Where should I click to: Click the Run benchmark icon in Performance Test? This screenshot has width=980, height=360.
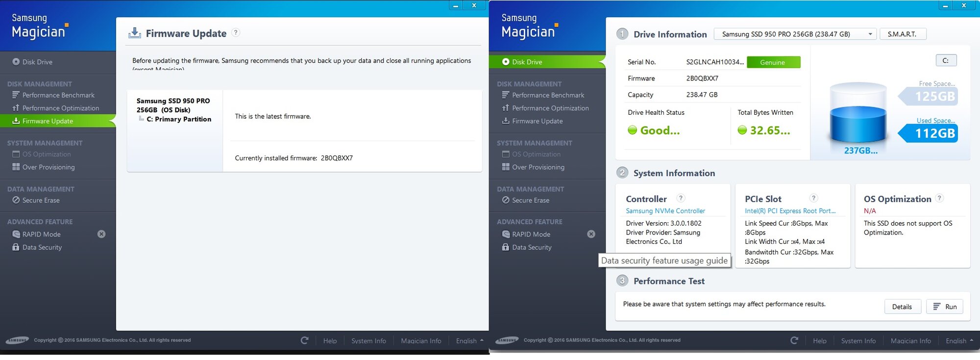pos(937,307)
